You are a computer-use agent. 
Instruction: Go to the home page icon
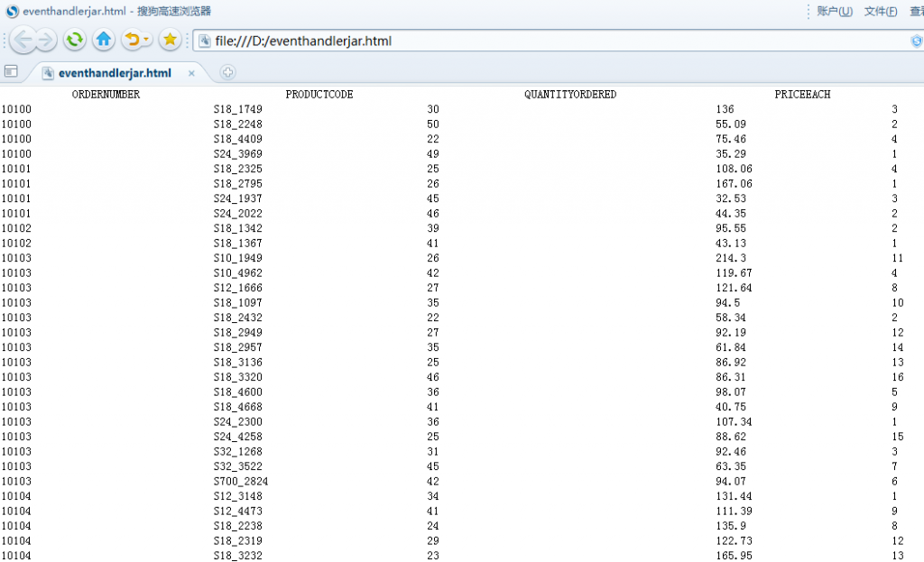click(x=104, y=40)
